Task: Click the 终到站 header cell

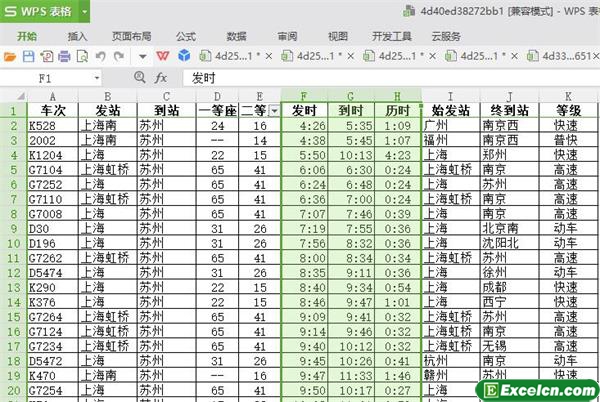Action: pos(509,111)
